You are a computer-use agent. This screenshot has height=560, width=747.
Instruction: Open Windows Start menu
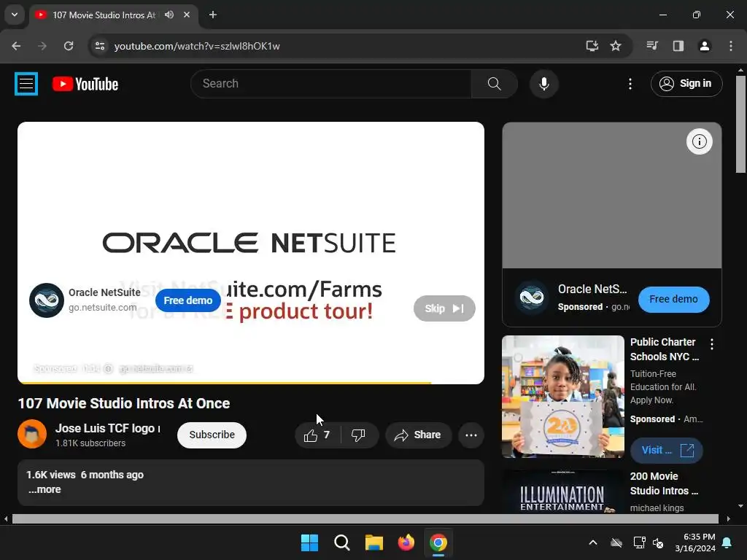tap(309, 542)
